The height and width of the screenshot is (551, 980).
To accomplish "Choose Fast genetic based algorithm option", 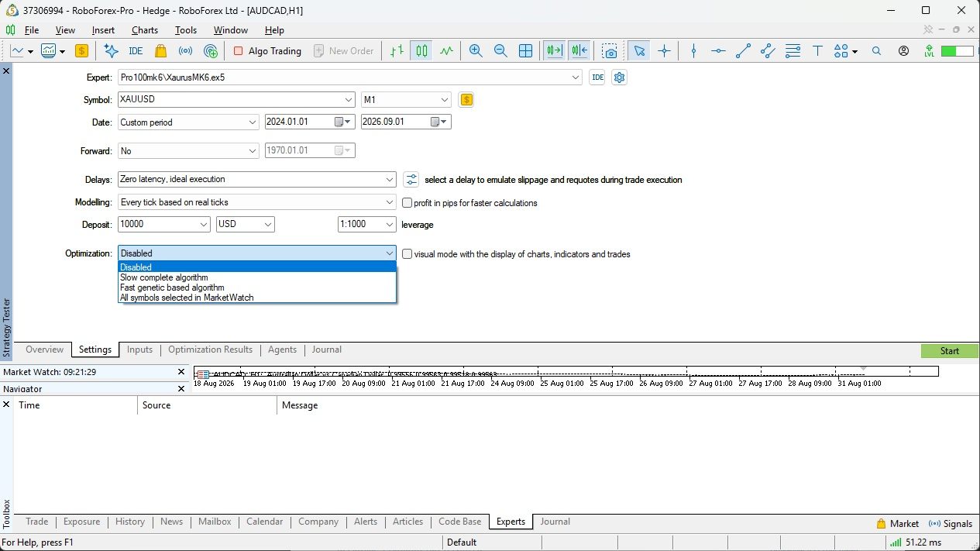I will 257,288.
